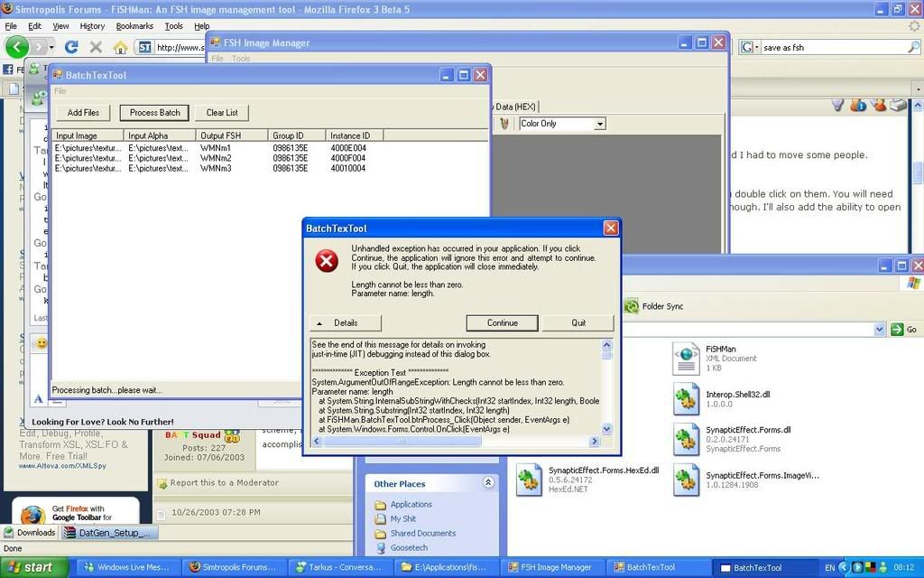Switch to Windows Live Messenger taskbar button
The image size is (924, 578).
(128, 567)
